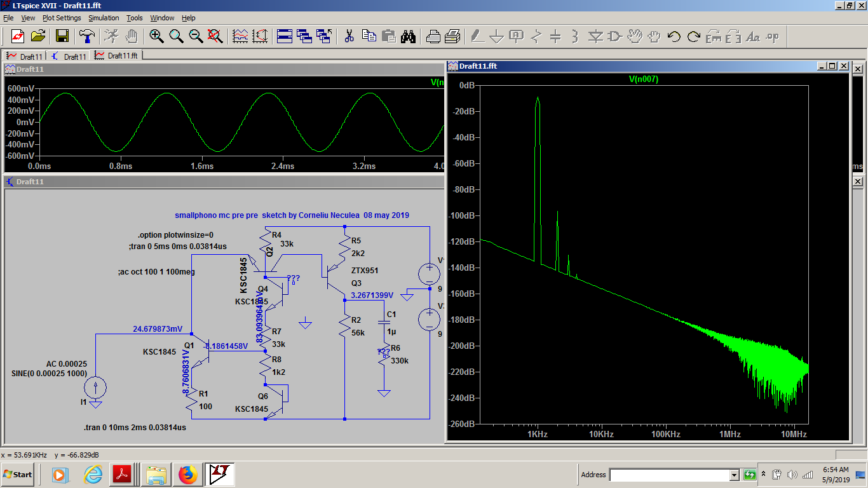Click the Open file folder icon
The image size is (868, 488).
38,36
